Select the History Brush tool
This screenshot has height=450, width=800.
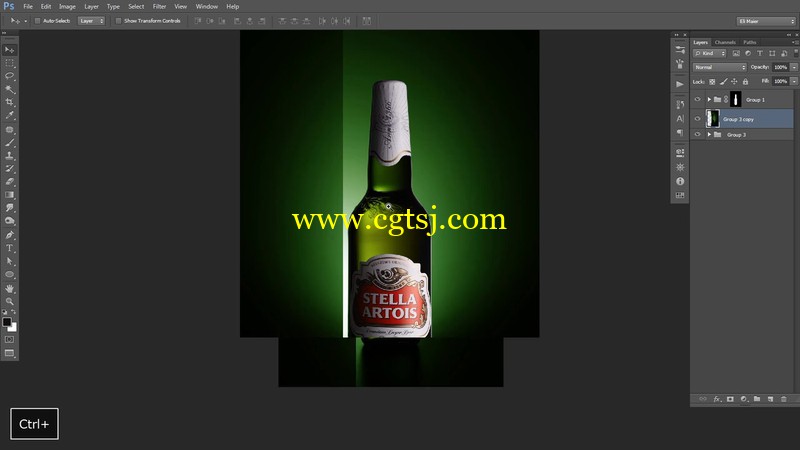coord(9,168)
